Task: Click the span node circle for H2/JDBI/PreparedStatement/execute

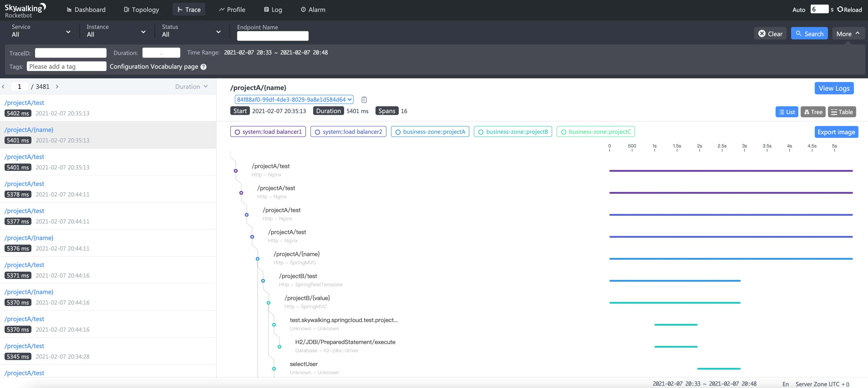Action: 279,346
